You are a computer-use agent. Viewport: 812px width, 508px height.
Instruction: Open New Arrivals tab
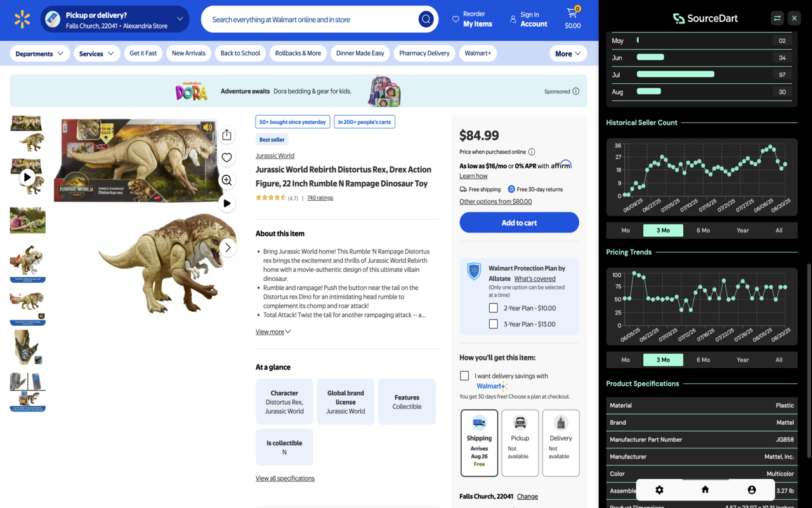[188, 53]
